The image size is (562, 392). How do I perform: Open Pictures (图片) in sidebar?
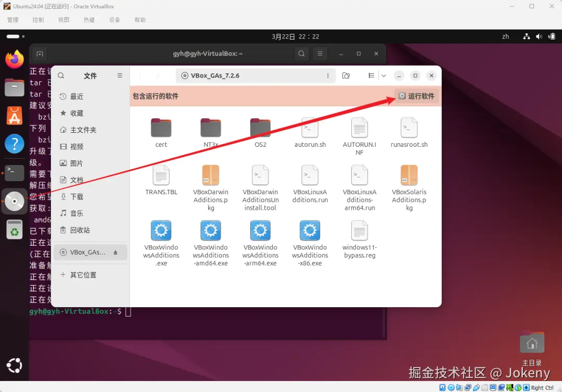point(91,163)
